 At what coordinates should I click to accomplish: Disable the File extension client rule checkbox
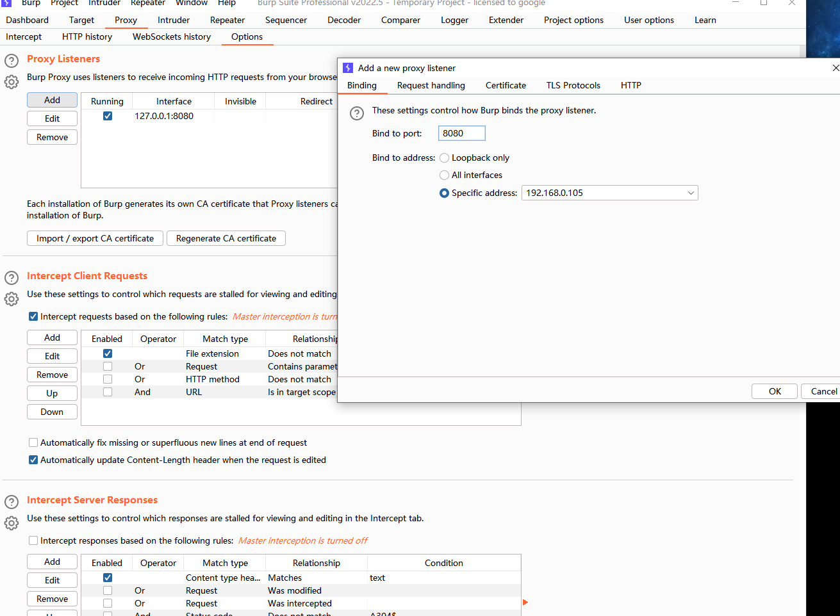pos(108,353)
